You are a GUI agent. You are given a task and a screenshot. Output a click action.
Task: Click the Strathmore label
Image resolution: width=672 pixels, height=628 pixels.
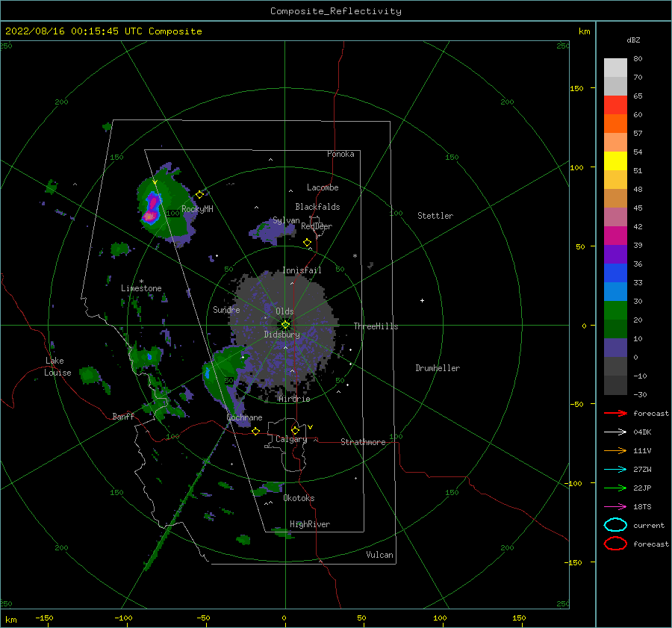[x=363, y=442]
